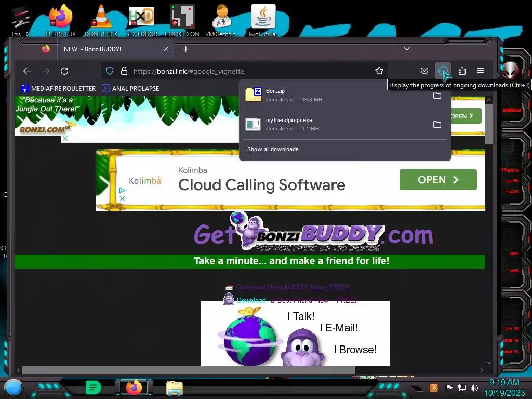Open MEDIAFIRE ROULETTER bookmark
This screenshot has height=399, width=532.
click(x=58, y=88)
